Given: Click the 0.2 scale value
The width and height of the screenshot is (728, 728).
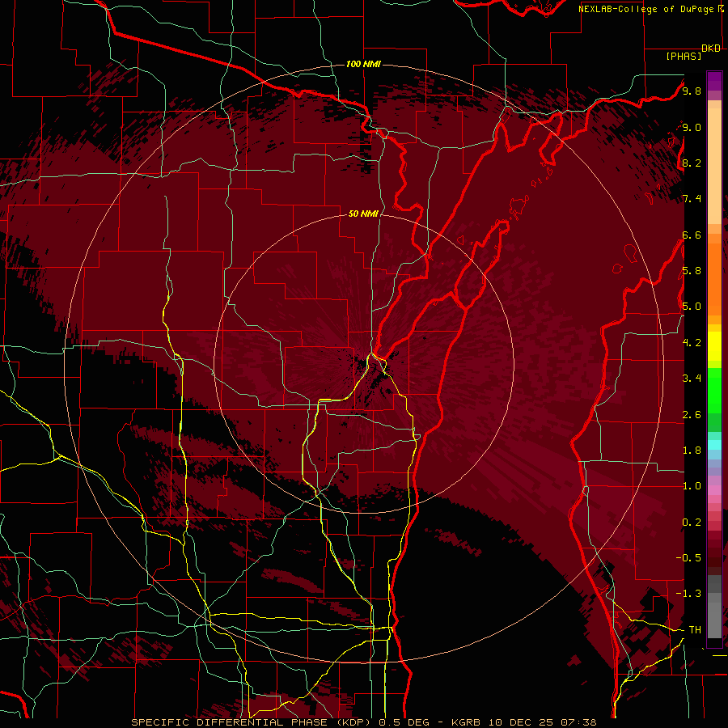Looking at the screenshot, I should click(692, 523).
